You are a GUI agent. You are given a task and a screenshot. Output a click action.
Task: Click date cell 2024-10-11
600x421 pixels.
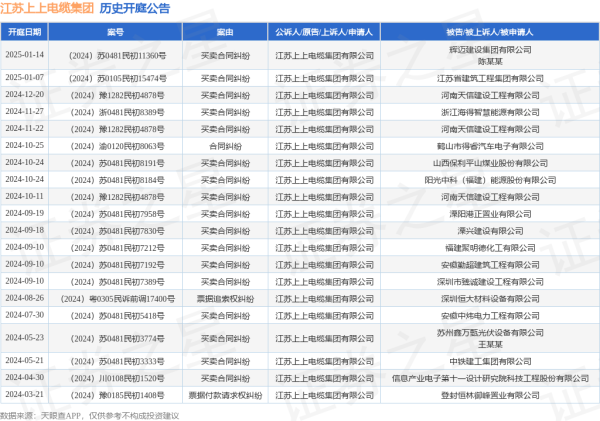click(x=24, y=196)
